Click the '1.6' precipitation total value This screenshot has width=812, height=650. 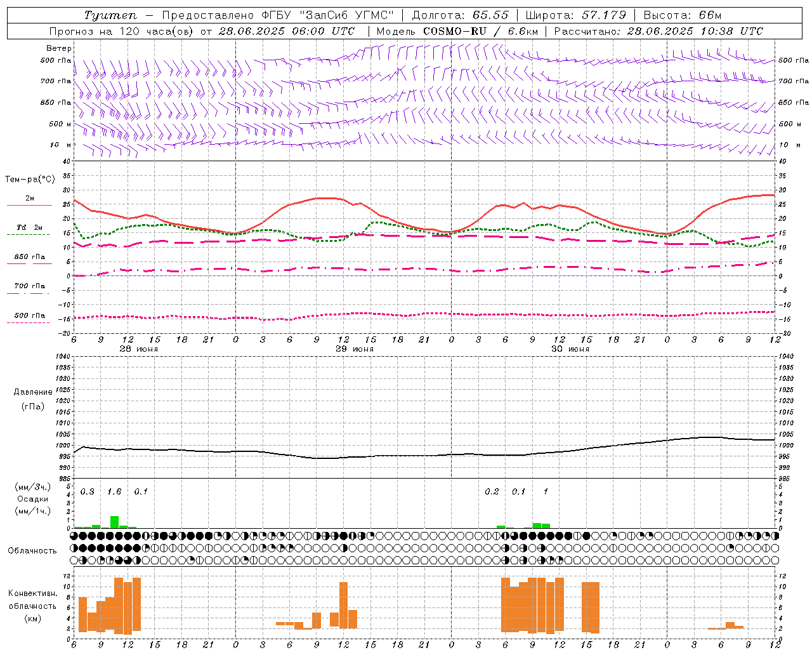point(114,492)
